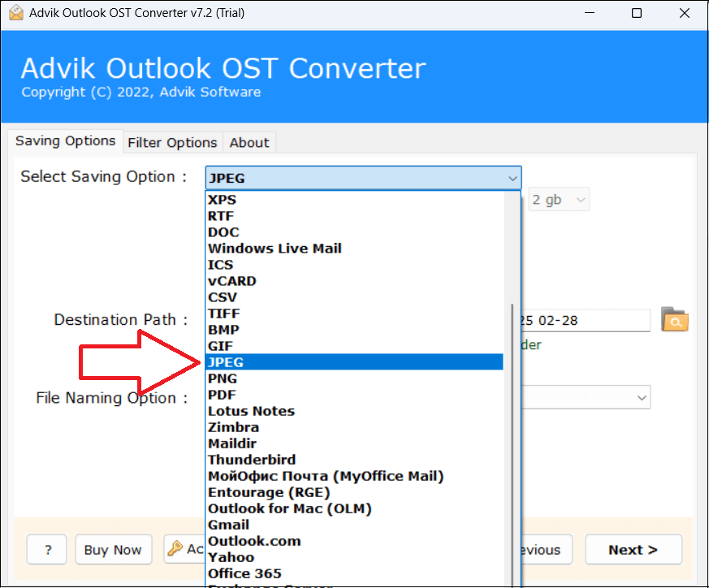This screenshot has height=588, width=709.
Task: Pick Office 365 from the list
Action: (x=354, y=573)
